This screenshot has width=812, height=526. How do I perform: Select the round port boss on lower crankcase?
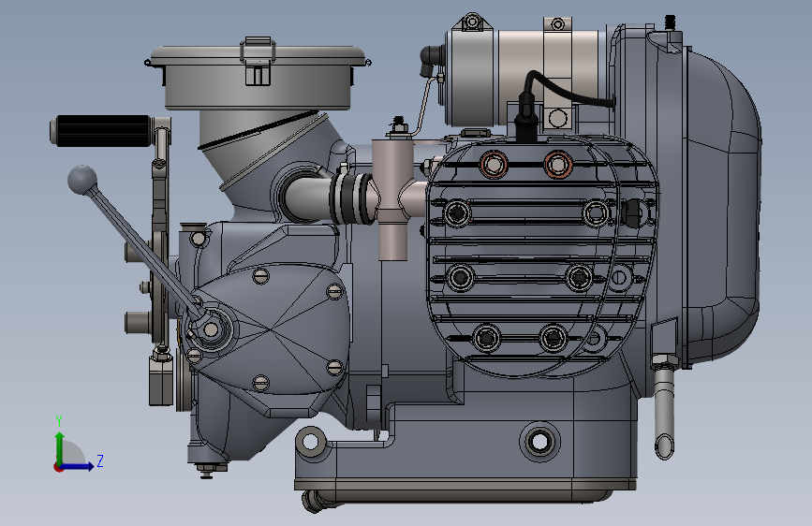point(539,442)
